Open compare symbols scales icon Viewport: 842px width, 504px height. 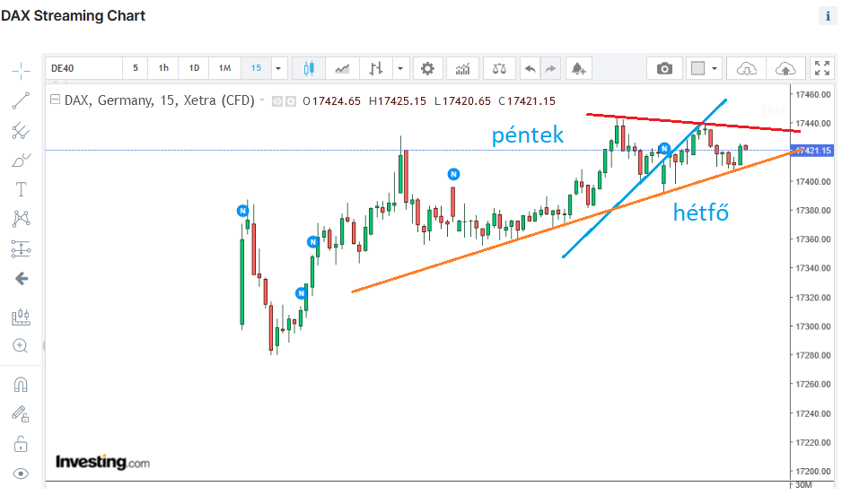click(x=499, y=68)
